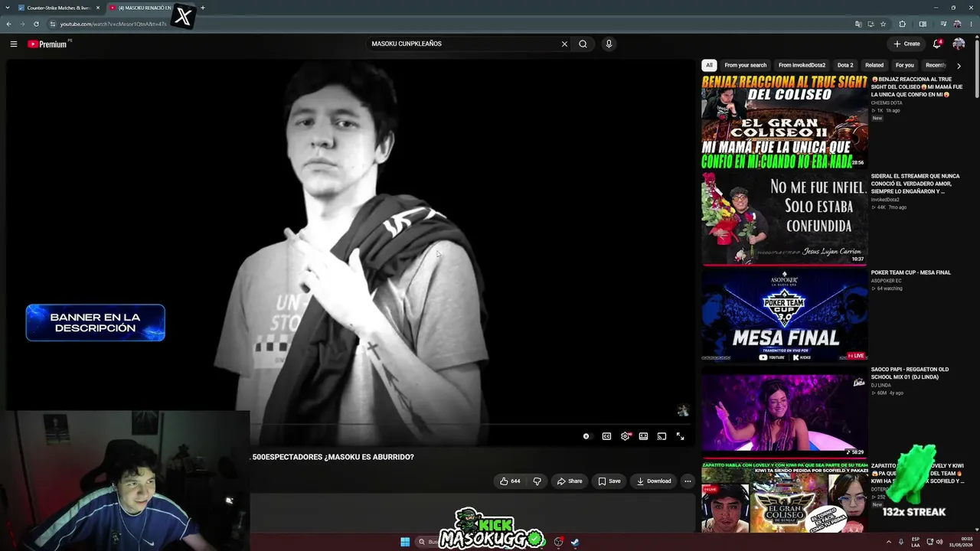Viewport: 980px width, 551px height.
Task: Choose the Dota 2 filter chip
Action: [x=845, y=65]
